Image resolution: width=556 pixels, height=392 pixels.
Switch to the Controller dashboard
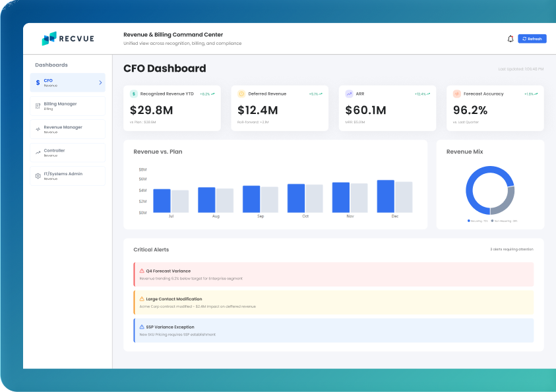click(67, 152)
